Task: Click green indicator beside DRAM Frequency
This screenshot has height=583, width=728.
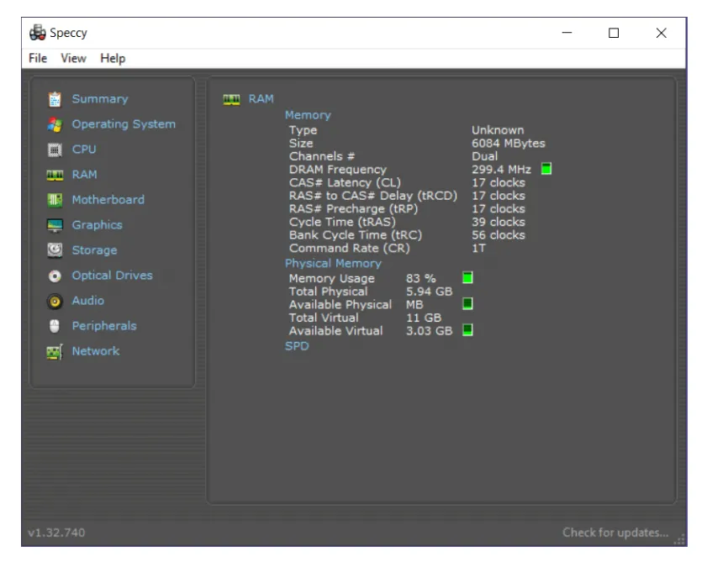Action: pyautogui.click(x=546, y=169)
